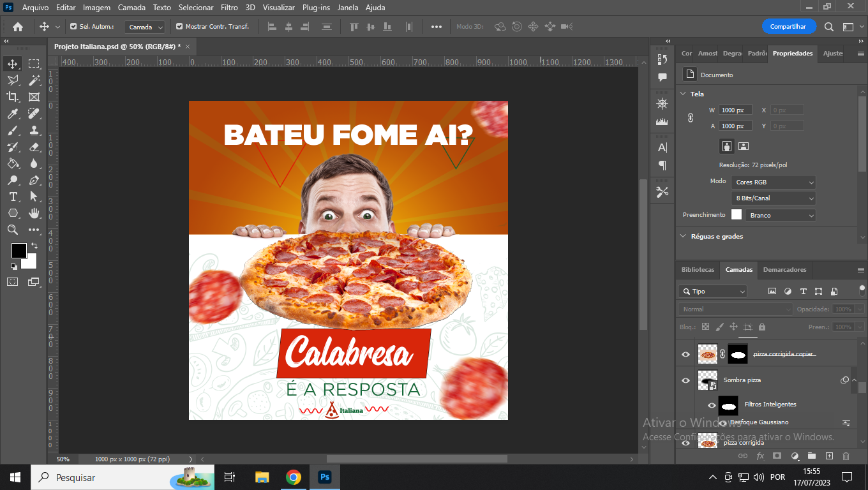Select the Clone Stamp tool
Image resolution: width=868 pixels, height=490 pixels.
click(34, 130)
